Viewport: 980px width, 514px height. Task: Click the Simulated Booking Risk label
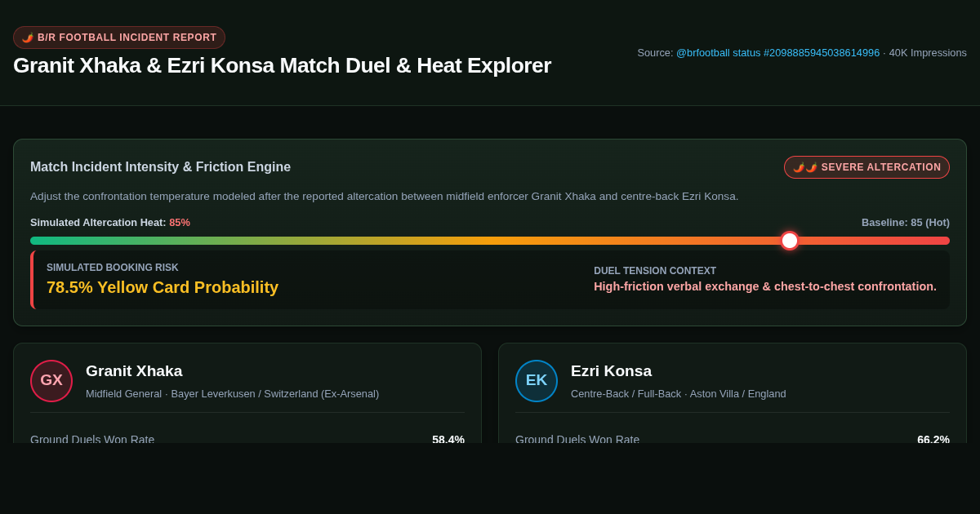[x=113, y=268]
